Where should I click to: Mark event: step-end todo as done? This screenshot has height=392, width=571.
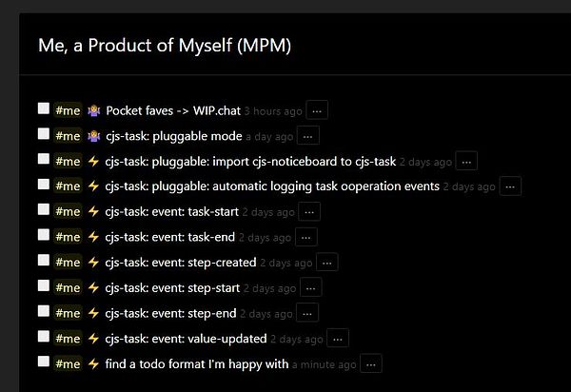44,311
